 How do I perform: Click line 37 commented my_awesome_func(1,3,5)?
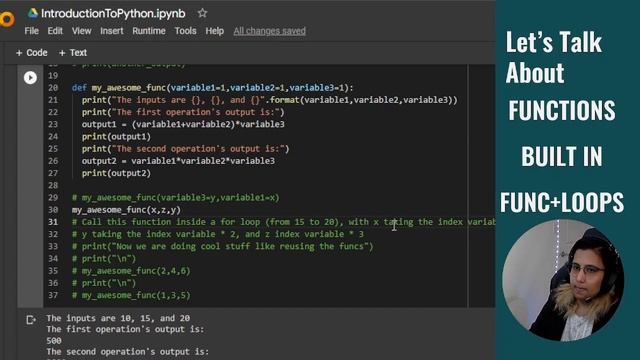coord(131,296)
